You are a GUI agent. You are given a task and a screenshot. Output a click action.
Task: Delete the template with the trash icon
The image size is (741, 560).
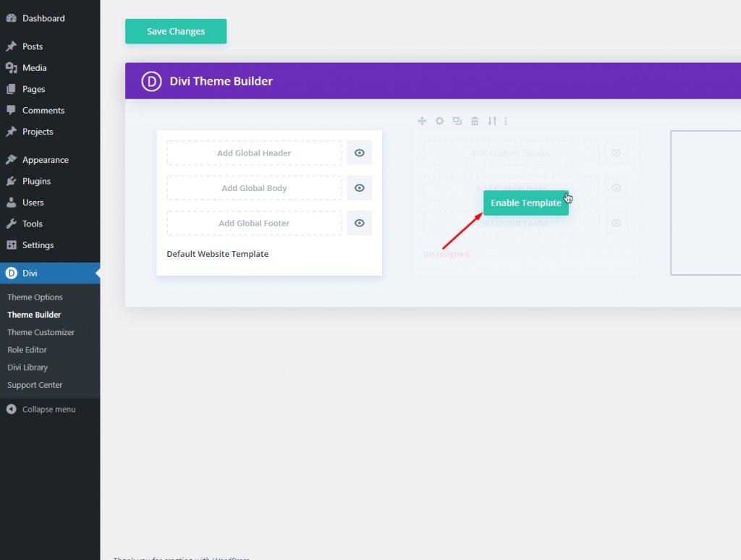pyautogui.click(x=475, y=121)
